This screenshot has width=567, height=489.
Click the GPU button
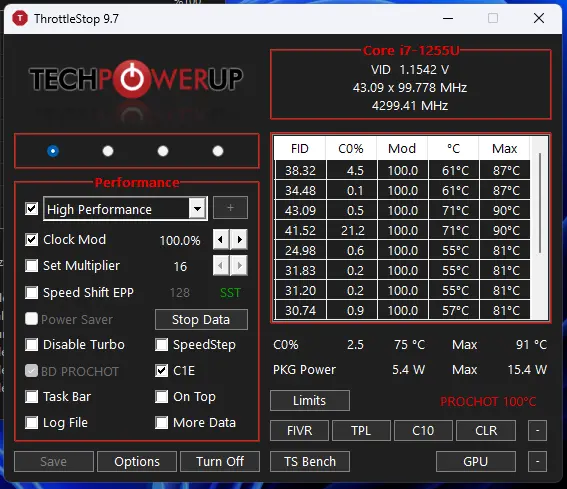tap(476, 462)
